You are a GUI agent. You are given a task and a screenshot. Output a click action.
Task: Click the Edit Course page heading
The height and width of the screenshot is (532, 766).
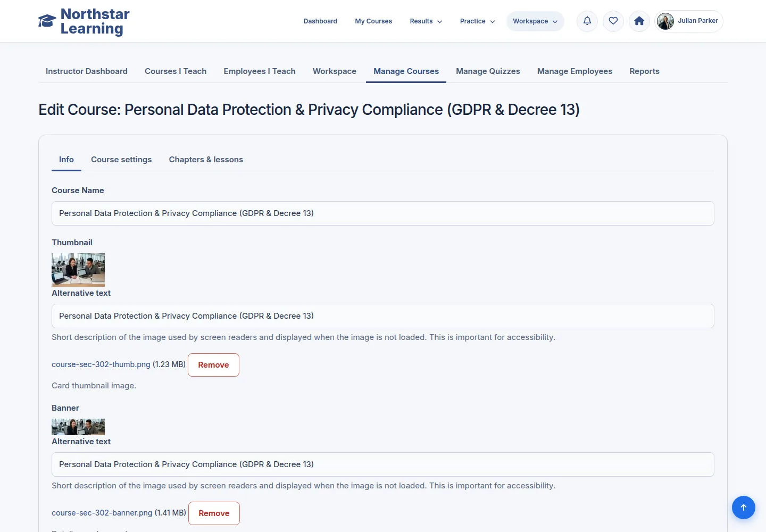point(309,110)
